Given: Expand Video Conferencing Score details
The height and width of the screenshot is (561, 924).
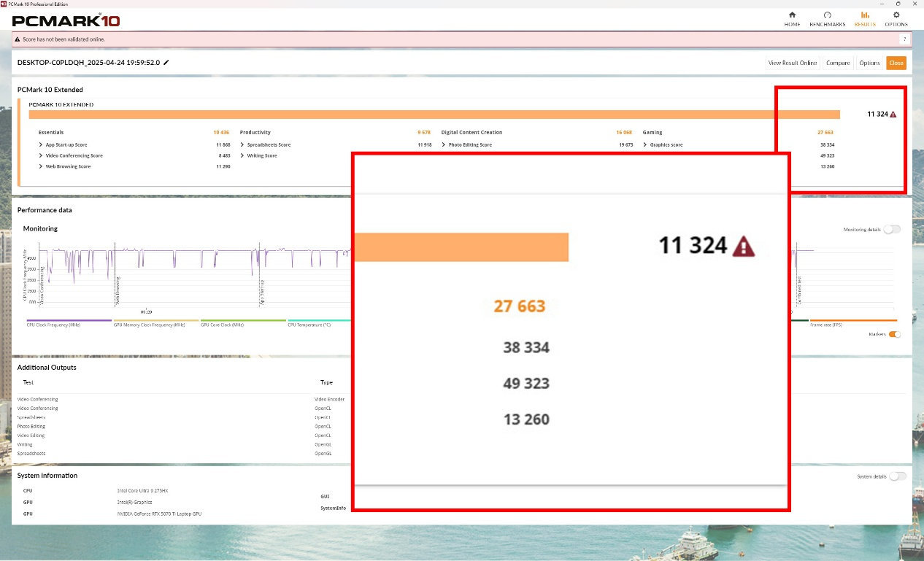Looking at the screenshot, I should [x=41, y=155].
